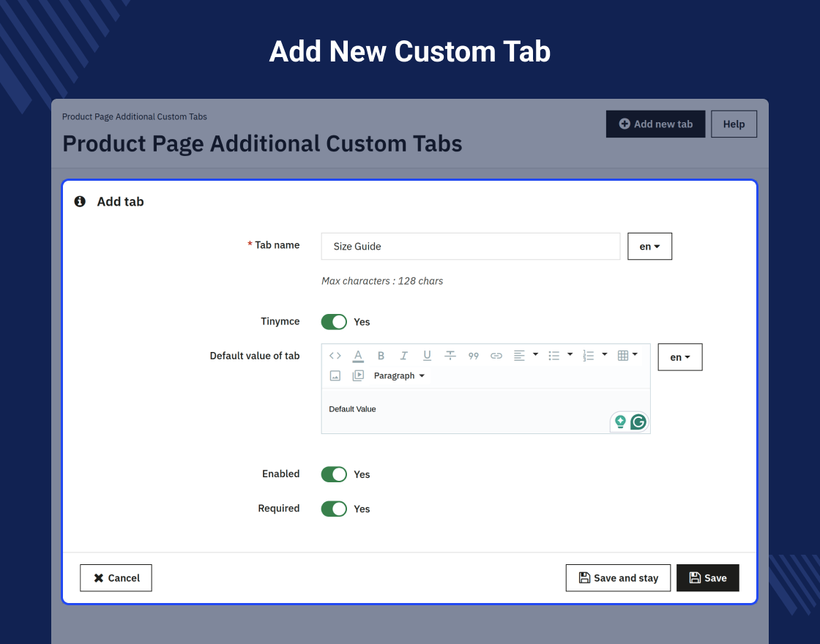The width and height of the screenshot is (820, 644).
Task: Insert blockquote in editor
Action: tap(473, 356)
